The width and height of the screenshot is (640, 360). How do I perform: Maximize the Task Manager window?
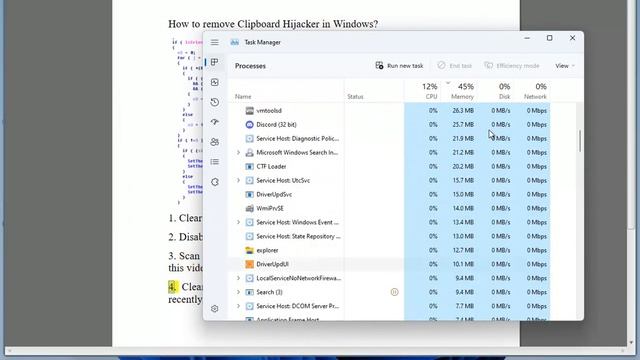click(x=550, y=38)
